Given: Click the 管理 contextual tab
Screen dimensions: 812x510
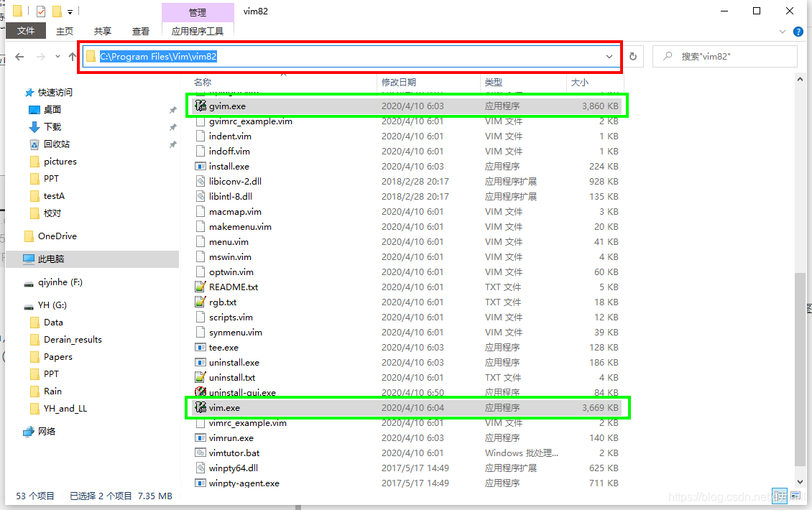Looking at the screenshot, I should point(198,12).
